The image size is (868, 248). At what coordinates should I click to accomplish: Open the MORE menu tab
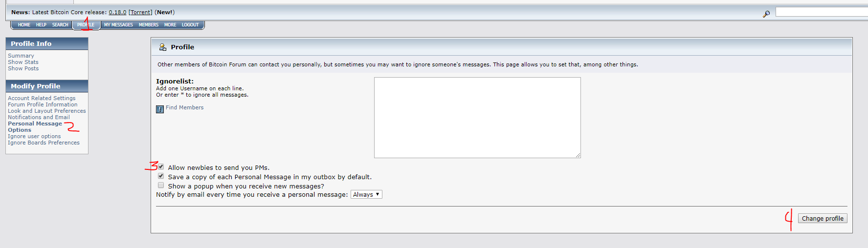pos(170,25)
